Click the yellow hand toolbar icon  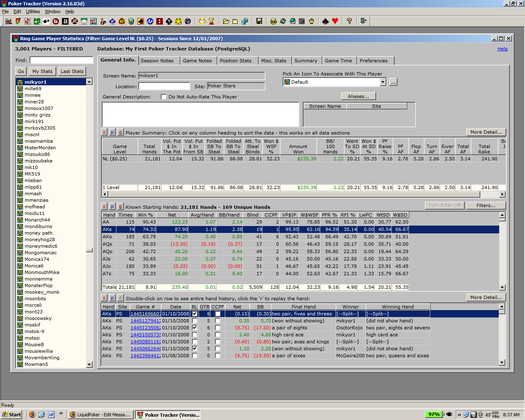pos(311,21)
